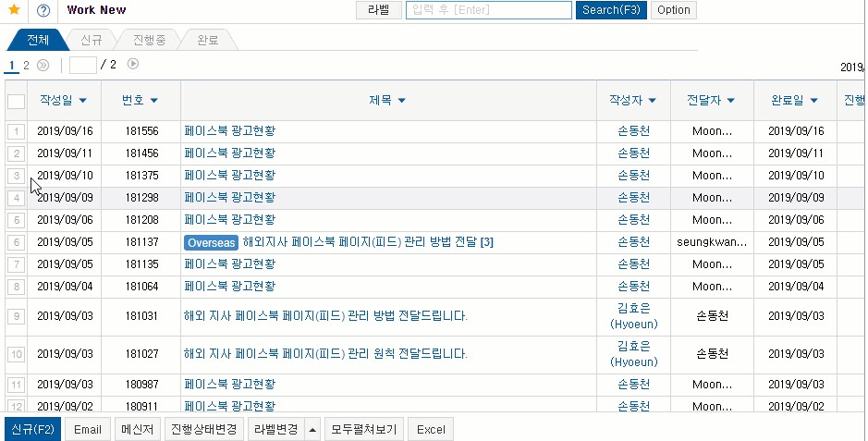Viewport: 868px width, 441px height.
Task: Select row 3 checkbox for 181375
Action: point(17,176)
